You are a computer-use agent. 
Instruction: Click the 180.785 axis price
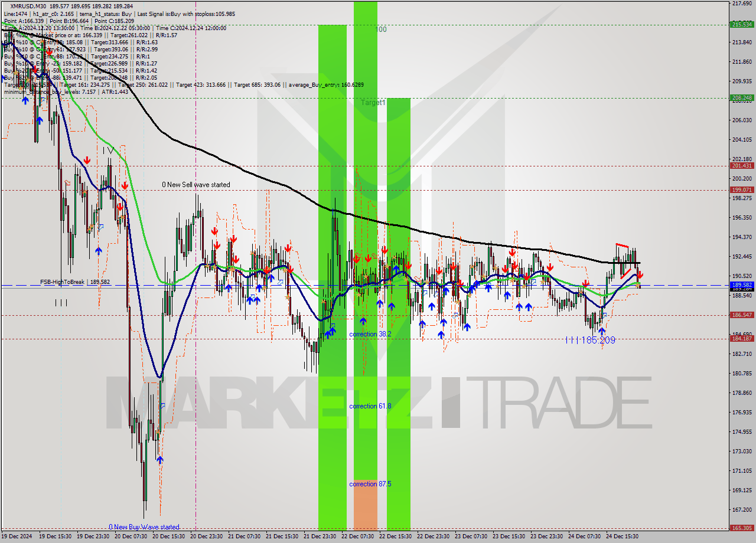point(742,374)
